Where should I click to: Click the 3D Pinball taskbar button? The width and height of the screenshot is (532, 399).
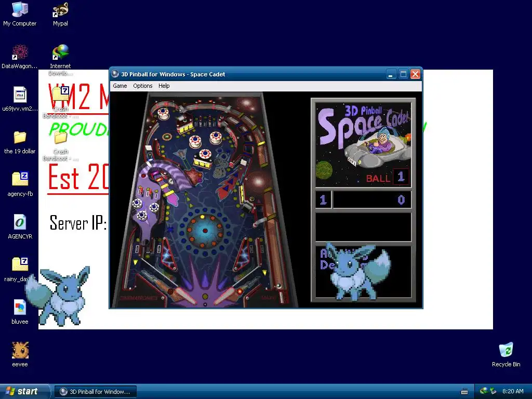[96, 392]
